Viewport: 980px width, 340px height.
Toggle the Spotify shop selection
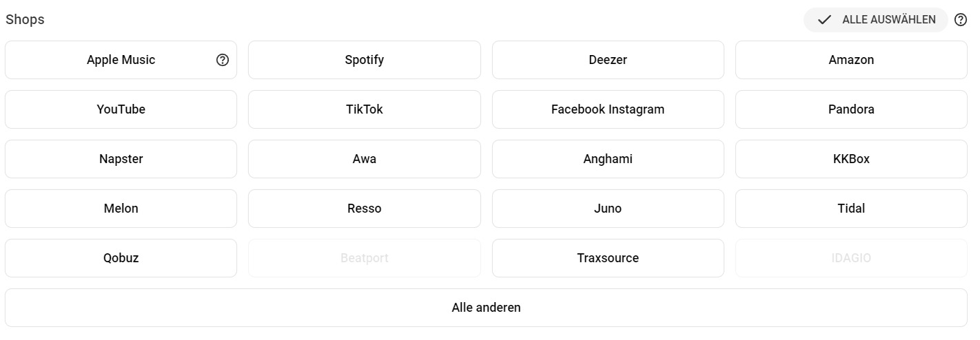click(365, 60)
